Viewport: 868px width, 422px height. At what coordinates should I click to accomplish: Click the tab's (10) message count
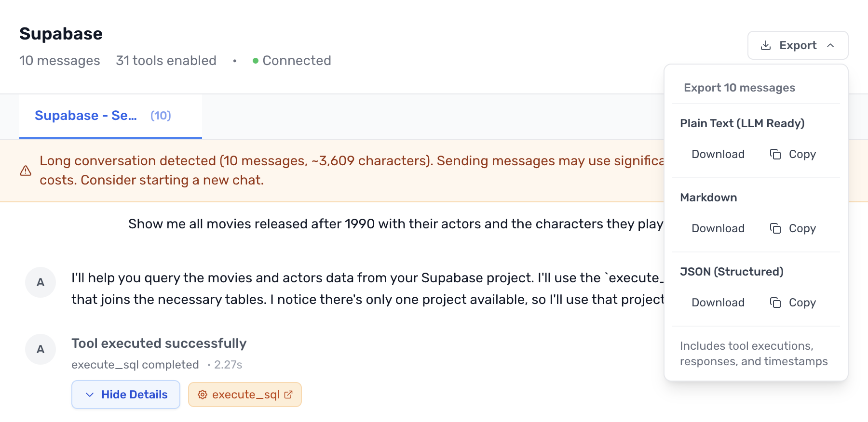pos(161,116)
